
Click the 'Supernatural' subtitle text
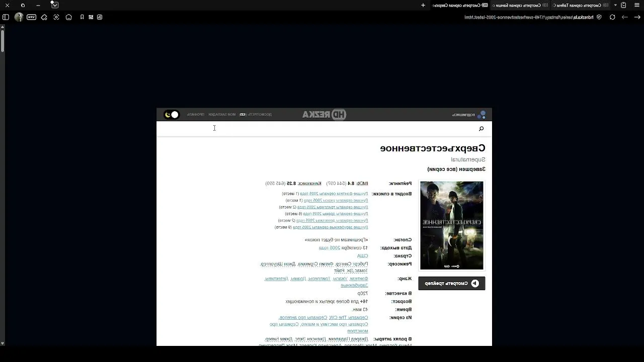[468, 159]
